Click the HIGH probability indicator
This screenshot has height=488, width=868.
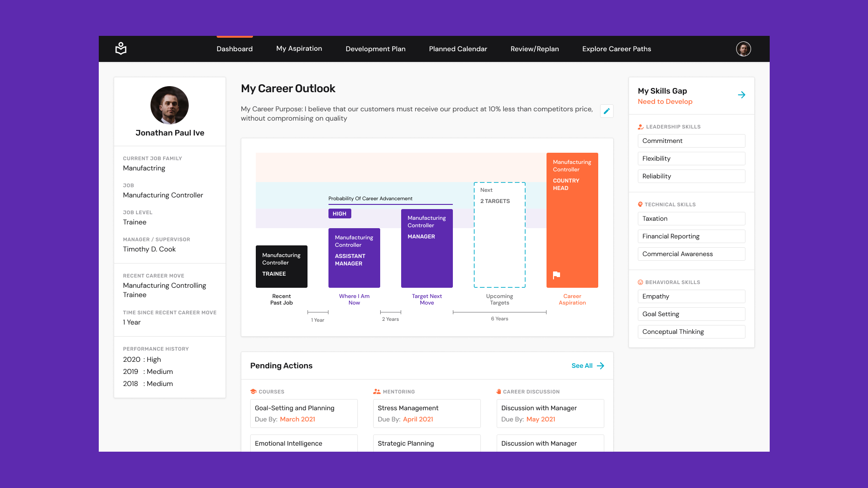click(340, 213)
